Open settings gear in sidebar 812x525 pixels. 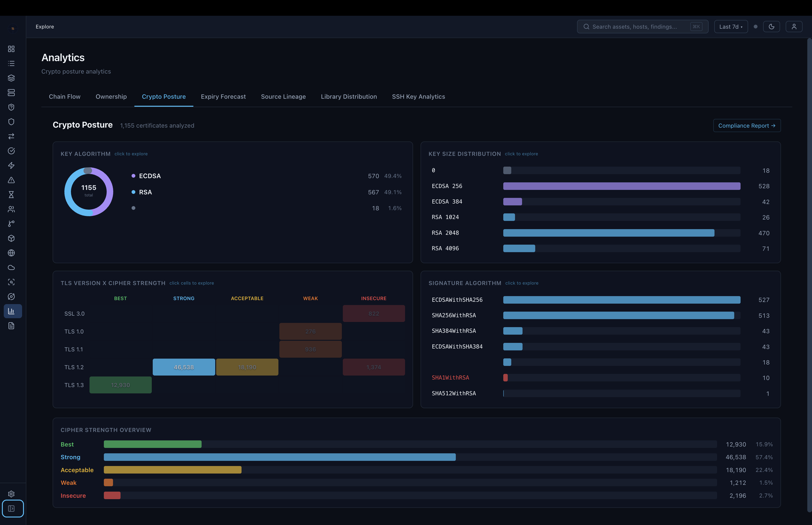click(x=11, y=494)
